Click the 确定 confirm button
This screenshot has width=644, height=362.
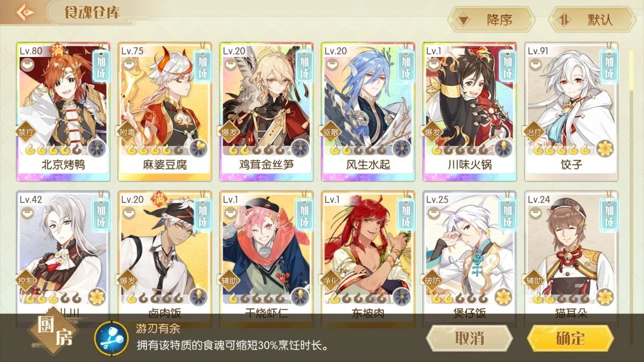570,338
